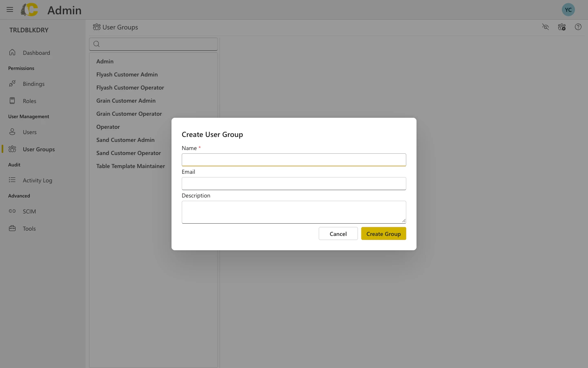Click the Bindings icon under Permissions
The image size is (588, 368).
tap(12, 84)
